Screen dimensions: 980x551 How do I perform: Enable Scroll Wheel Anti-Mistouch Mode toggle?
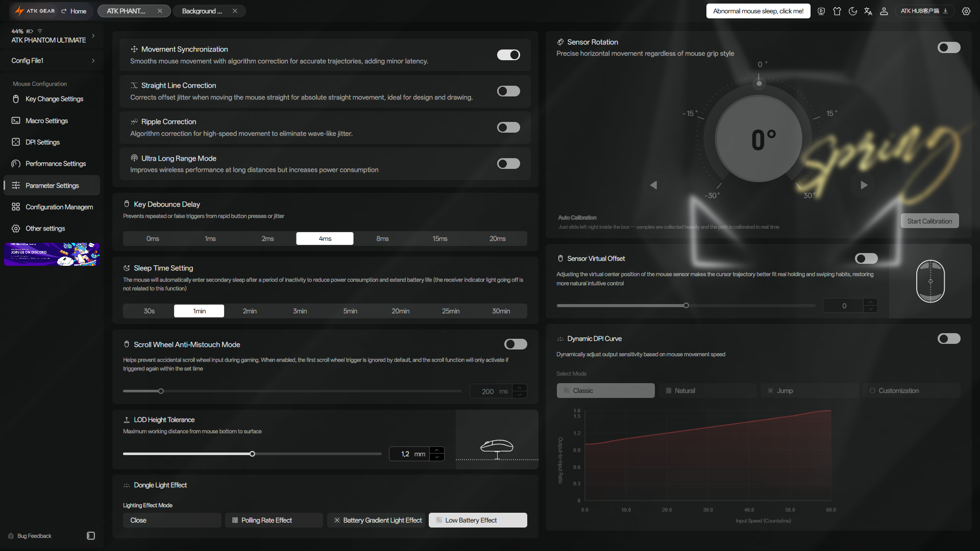516,344
